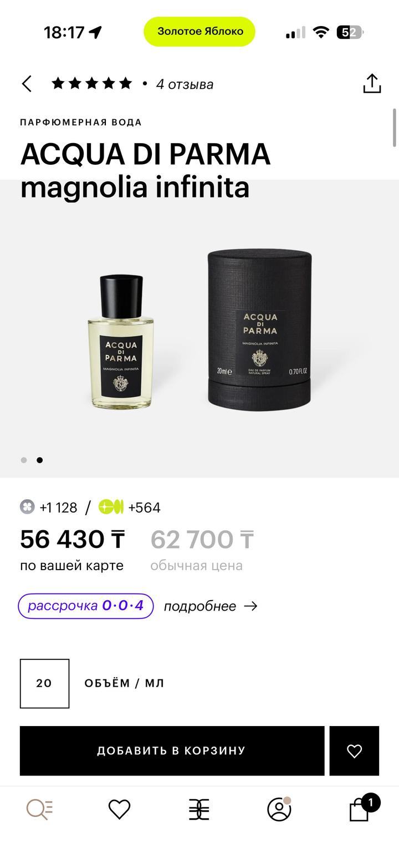Screen dimensions: 399x868
Task: Open the Золотое Яблоко logo tab
Action: 199,810
